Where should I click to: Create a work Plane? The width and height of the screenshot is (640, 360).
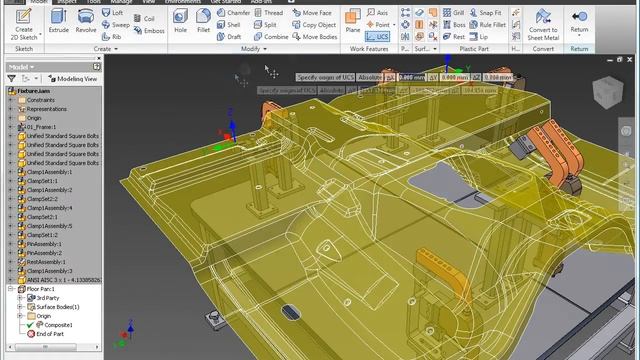point(352,21)
